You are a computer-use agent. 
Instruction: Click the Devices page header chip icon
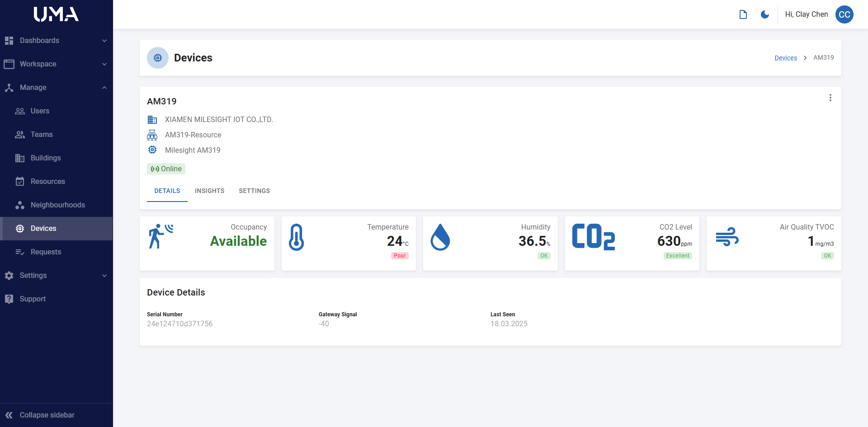[x=158, y=58]
